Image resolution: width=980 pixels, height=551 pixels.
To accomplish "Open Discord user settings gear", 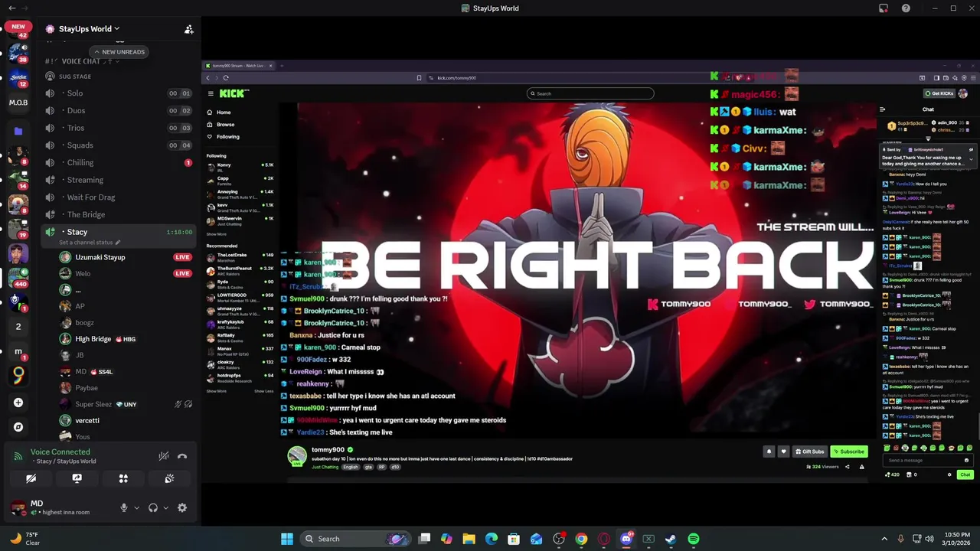I will pyautogui.click(x=182, y=507).
